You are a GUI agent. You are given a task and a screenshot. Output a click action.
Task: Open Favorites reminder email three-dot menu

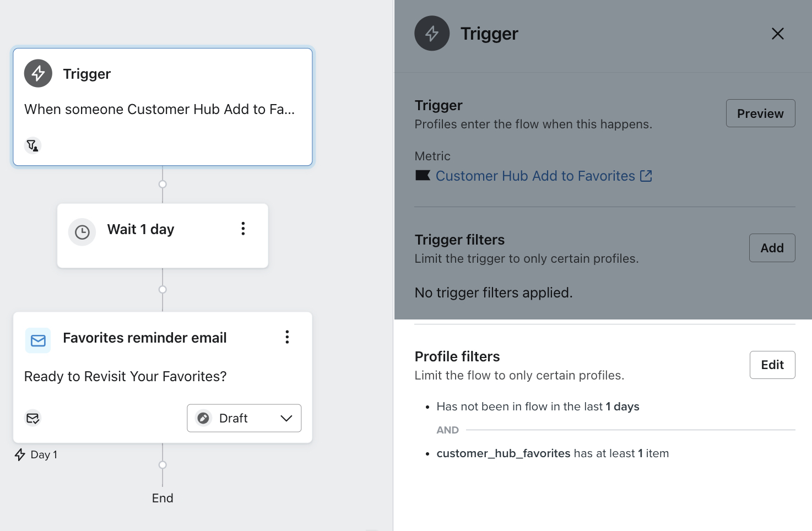287,337
